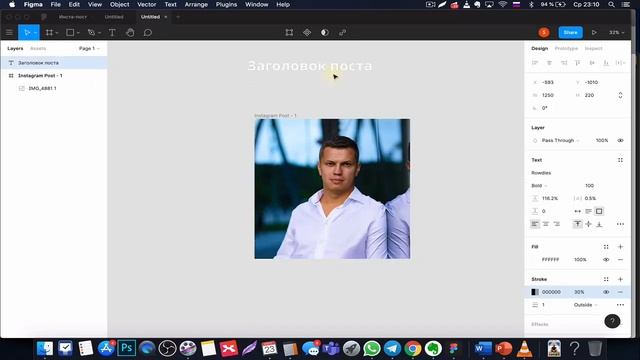Enable Fixed Size text resizing
This screenshot has height=360, width=640.
coord(599,211)
